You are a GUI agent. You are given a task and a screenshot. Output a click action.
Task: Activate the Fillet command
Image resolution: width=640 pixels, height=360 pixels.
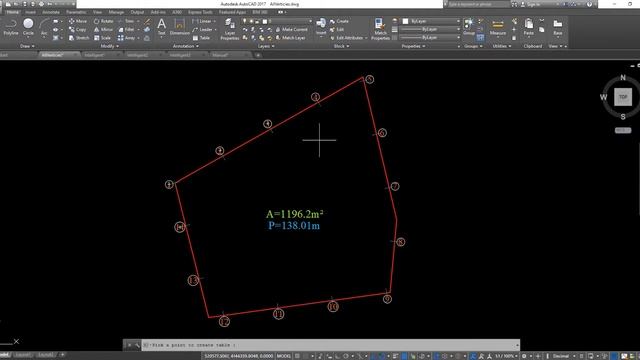click(127, 29)
